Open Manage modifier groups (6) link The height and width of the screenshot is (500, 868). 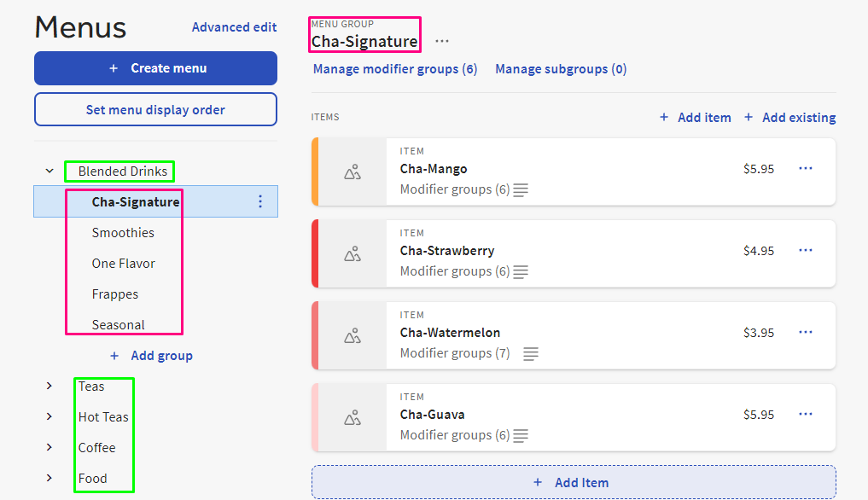tap(395, 69)
